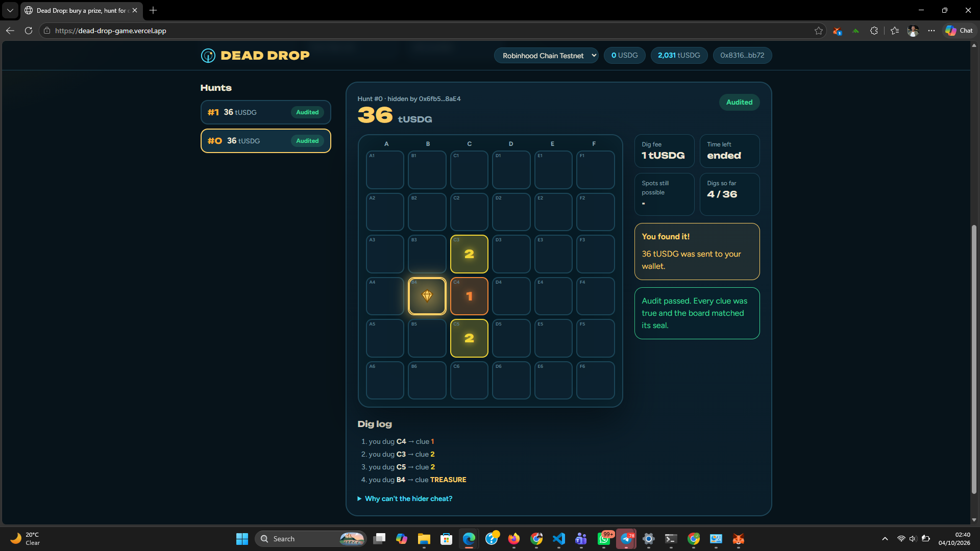Viewport: 980px width, 551px height.
Task: Open the Robinhood Chain Testnet network dropdown
Action: click(x=546, y=56)
